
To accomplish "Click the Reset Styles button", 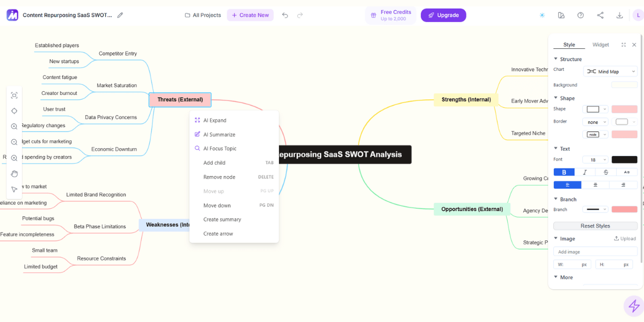I will [x=595, y=225].
